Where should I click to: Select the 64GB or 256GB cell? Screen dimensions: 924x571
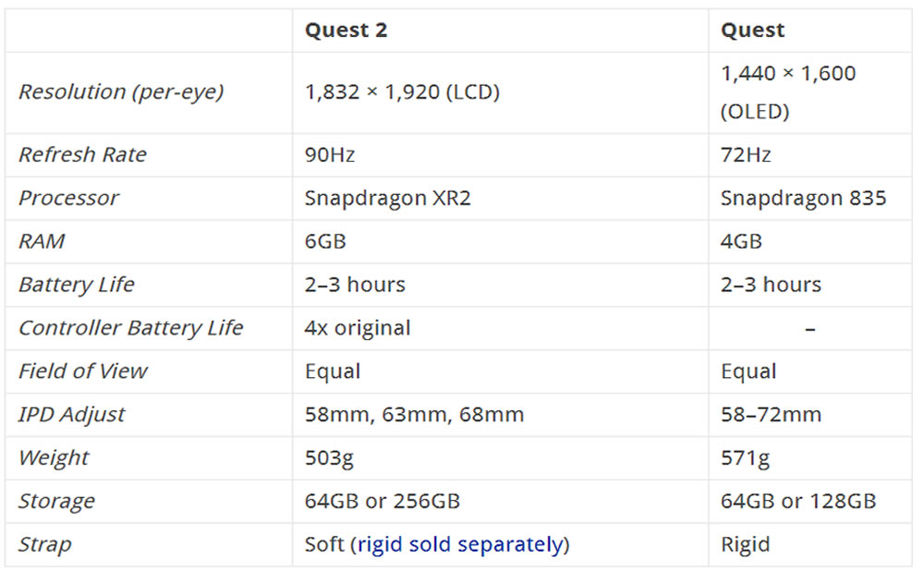tap(383, 502)
